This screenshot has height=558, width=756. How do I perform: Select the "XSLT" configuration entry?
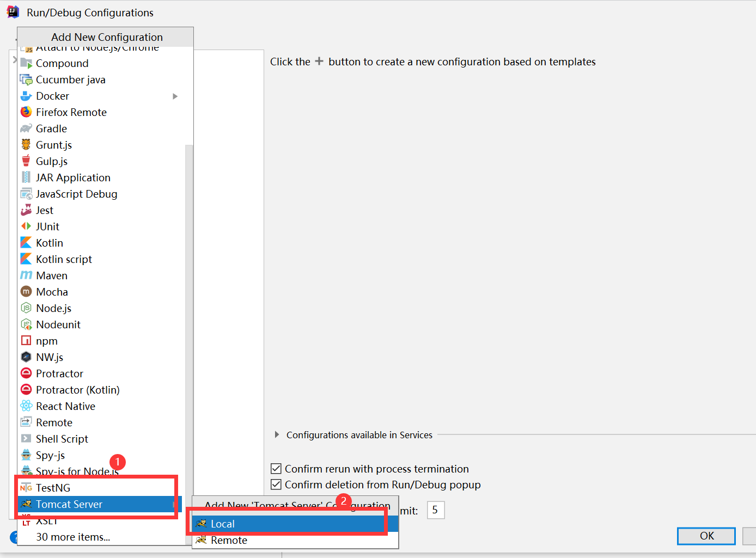(x=101, y=521)
